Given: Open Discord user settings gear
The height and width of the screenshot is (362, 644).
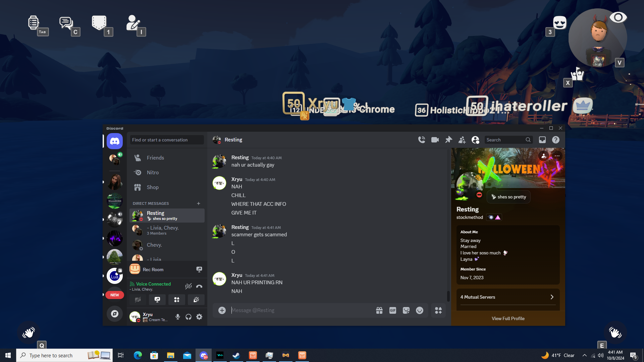Looking at the screenshot, I should click(199, 317).
